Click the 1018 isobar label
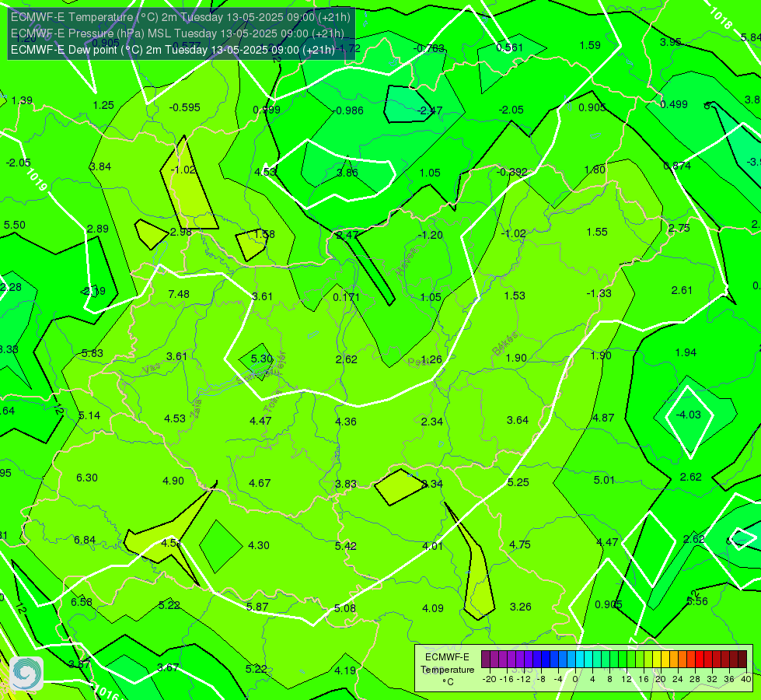 pos(721,19)
